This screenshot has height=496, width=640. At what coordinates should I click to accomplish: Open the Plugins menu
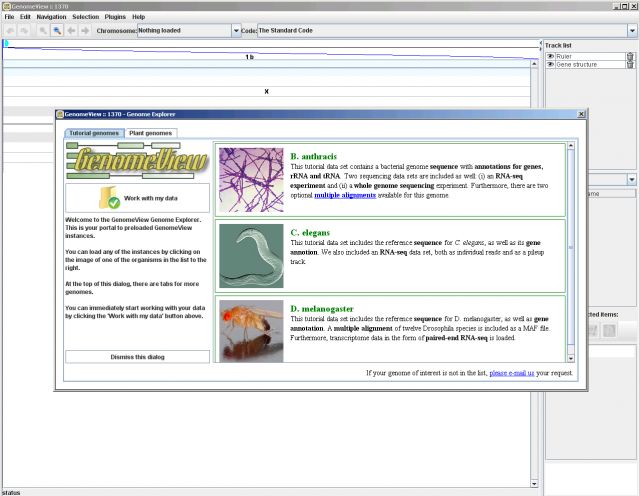[115, 17]
